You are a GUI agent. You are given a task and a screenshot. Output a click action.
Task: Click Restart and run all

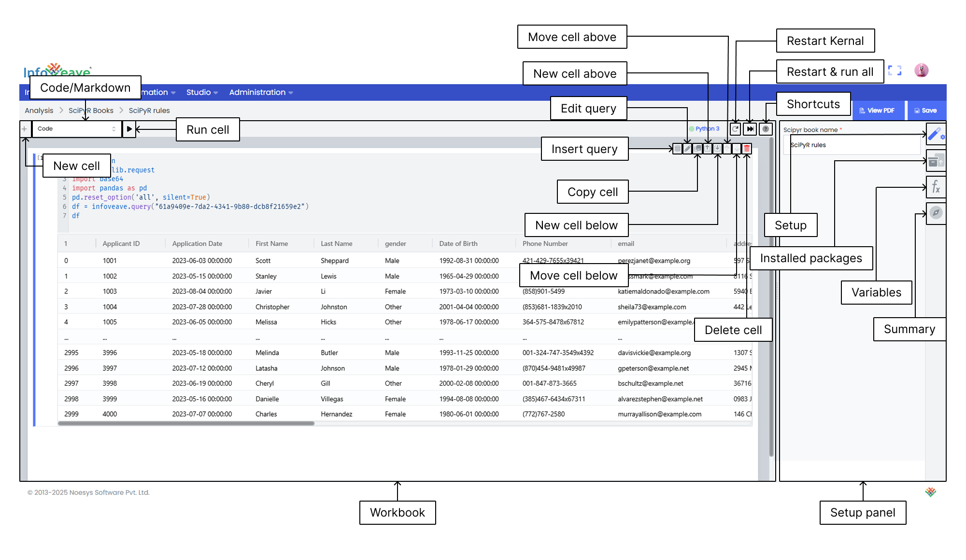pos(750,129)
